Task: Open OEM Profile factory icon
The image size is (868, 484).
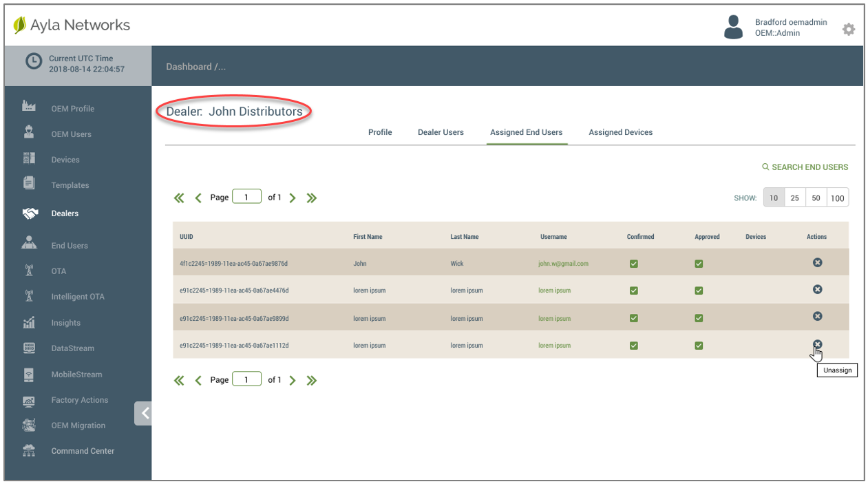Action: [29, 107]
